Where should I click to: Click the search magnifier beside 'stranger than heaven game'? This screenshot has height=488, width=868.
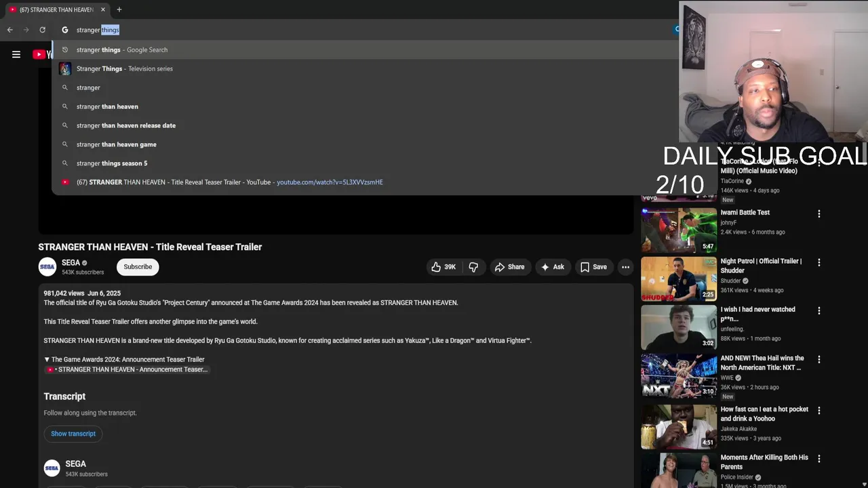65,144
